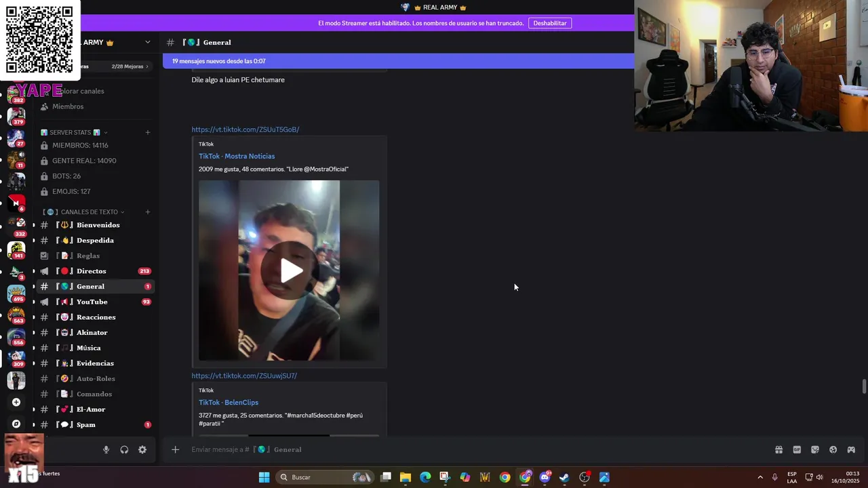
Task: Open the GIF picker icon
Action: (797, 449)
